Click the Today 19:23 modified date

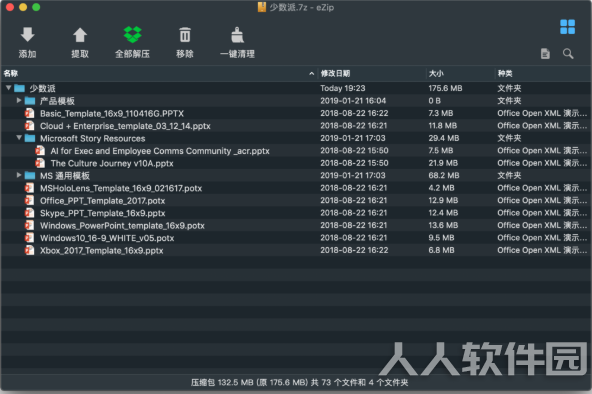point(343,88)
